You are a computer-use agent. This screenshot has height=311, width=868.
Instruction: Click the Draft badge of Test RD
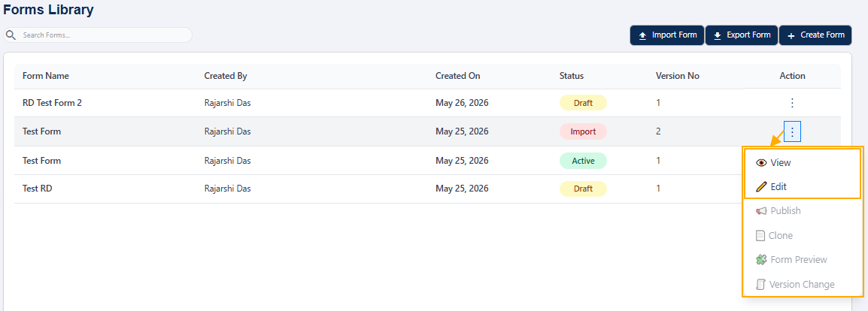click(x=583, y=189)
